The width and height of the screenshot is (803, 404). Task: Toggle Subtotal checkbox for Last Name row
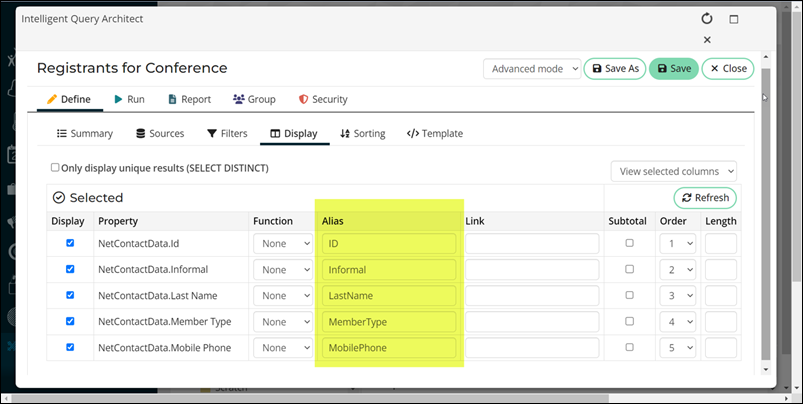(628, 295)
